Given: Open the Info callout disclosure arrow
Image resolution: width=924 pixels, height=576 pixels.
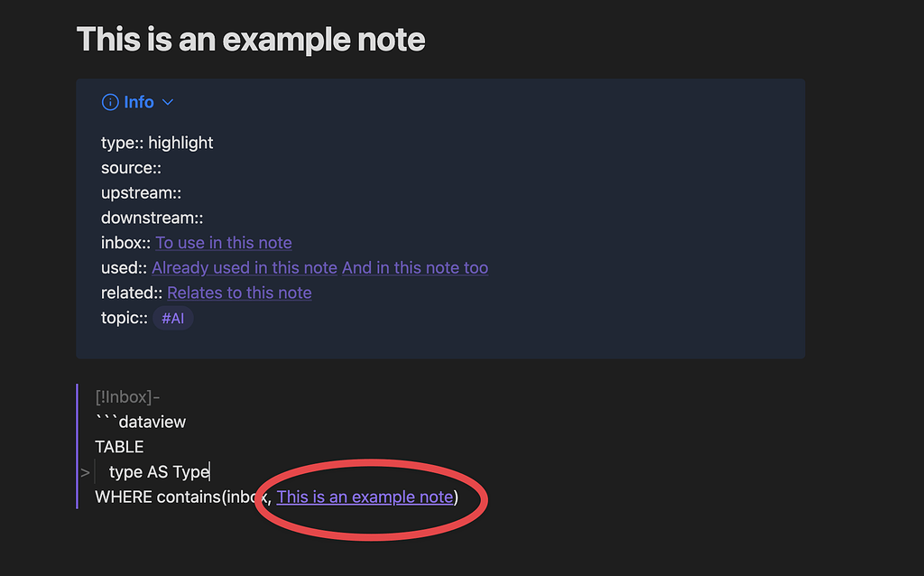Looking at the screenshot, I should 167,102.
